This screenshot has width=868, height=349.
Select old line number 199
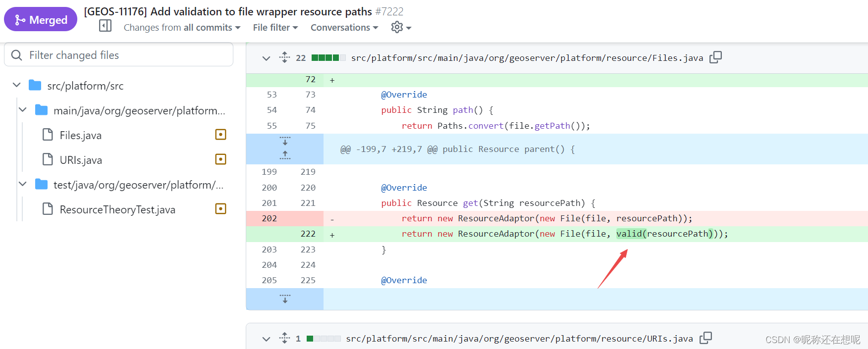270,172
